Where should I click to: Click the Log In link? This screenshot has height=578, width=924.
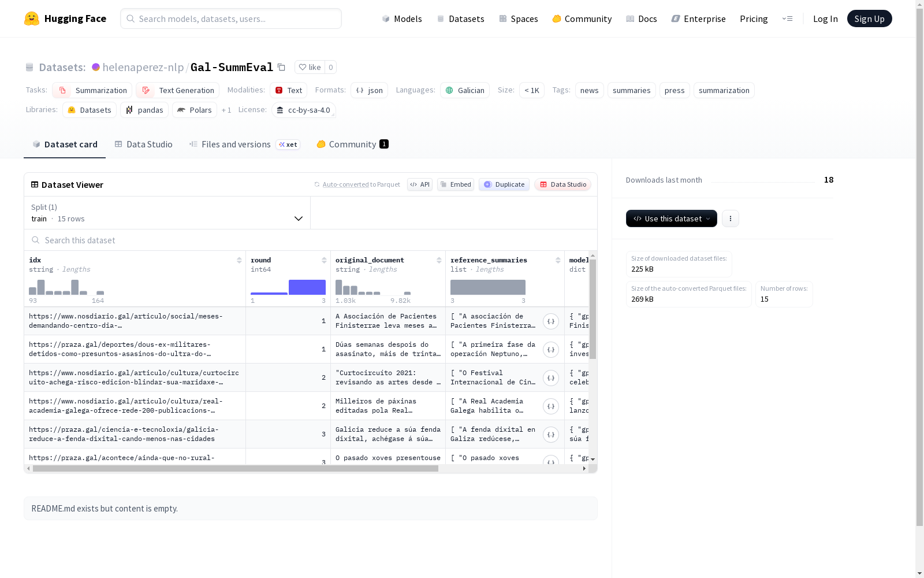pyautogui.click(x=825, y=18)
